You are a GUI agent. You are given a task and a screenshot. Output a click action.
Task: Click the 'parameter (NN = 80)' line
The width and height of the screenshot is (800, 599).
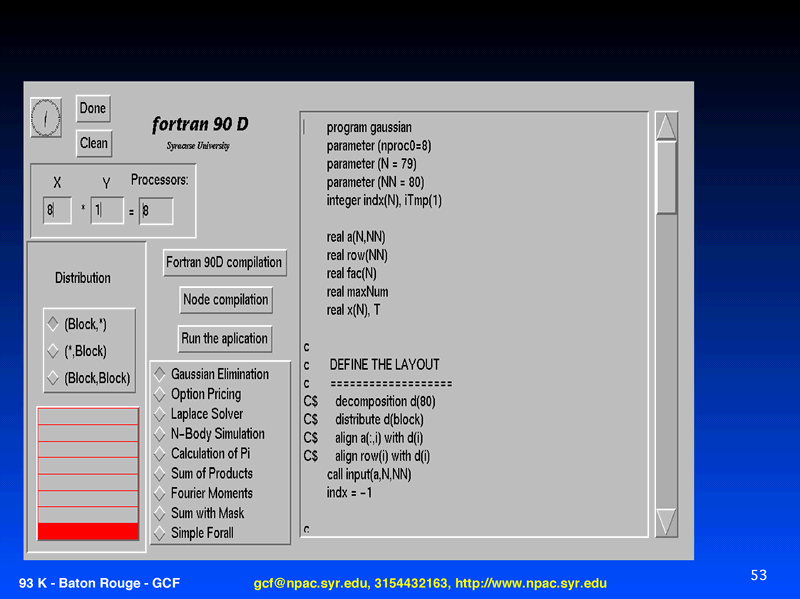(376, 183)
